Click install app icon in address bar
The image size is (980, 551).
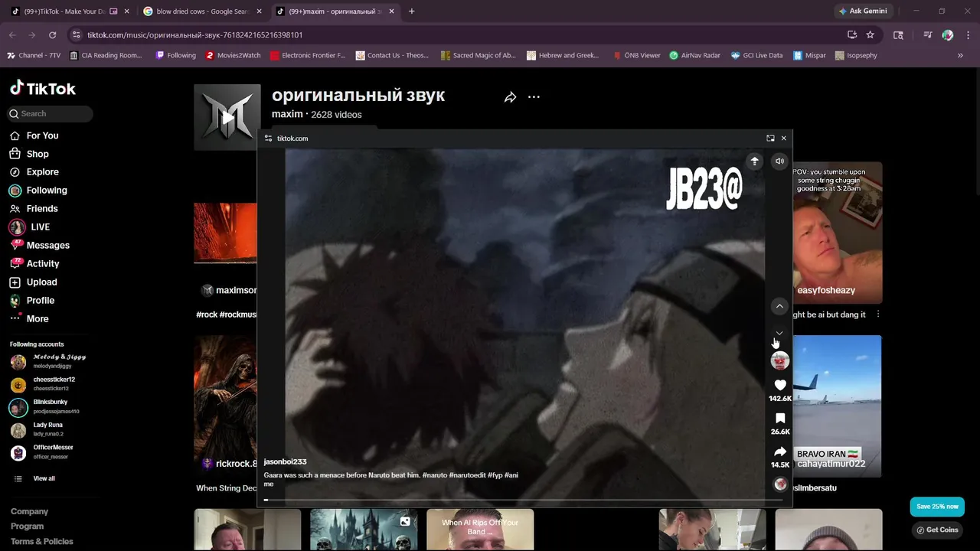[x=852, y=35]
